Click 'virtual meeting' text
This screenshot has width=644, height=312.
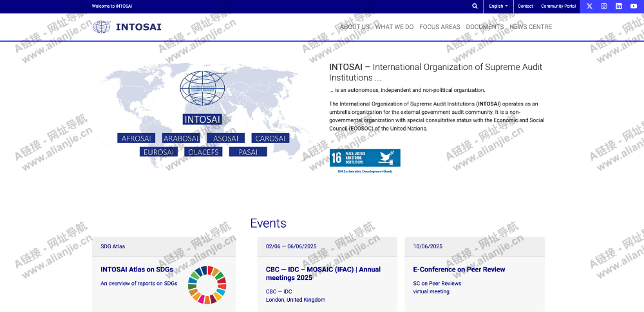431,291
